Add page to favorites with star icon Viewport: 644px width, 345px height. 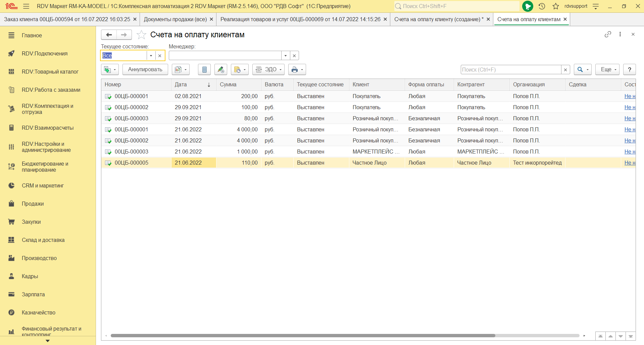[142, 35]
